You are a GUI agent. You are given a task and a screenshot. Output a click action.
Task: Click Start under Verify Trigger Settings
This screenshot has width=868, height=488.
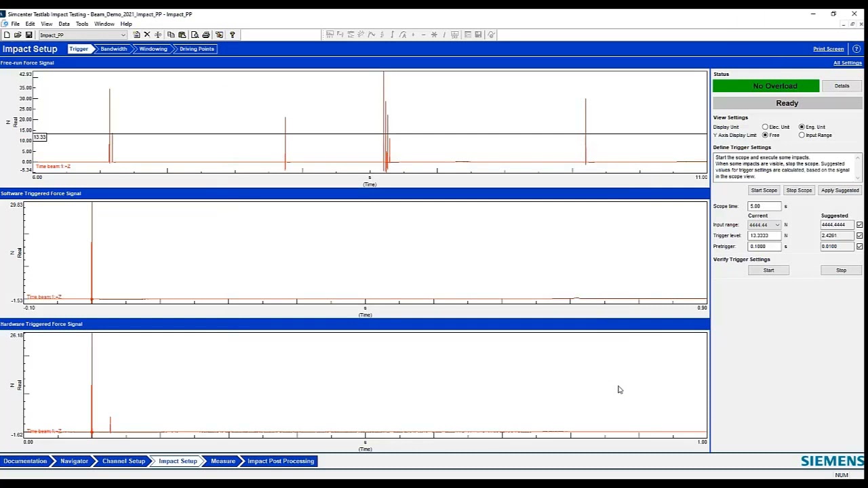coord(768,270)
